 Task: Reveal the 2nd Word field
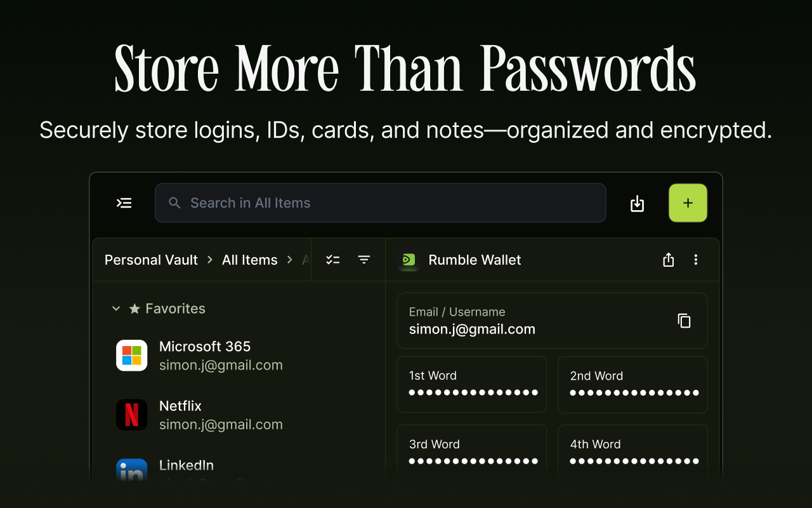click(632, 385)
